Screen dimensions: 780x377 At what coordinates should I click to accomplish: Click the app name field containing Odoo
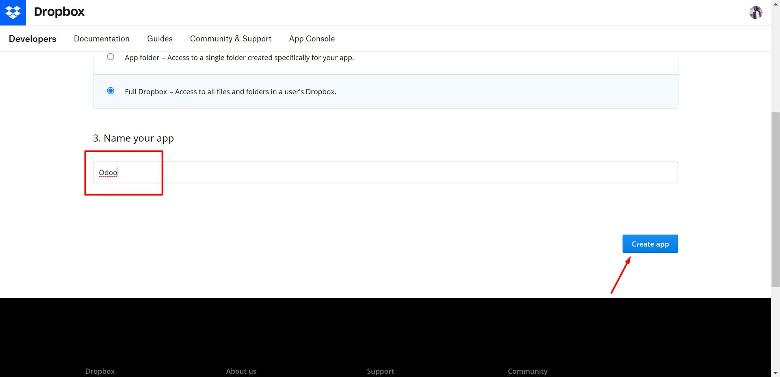click(x=386, y=172)
